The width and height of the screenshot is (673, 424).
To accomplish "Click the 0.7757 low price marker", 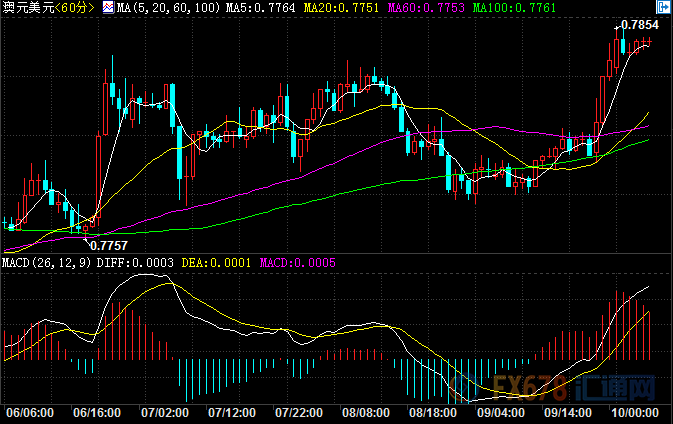I will [x=108, y=245].
